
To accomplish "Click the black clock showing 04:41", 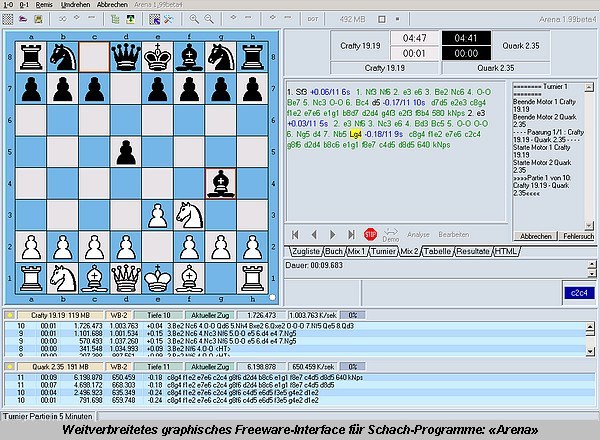I will coord(466,38).
